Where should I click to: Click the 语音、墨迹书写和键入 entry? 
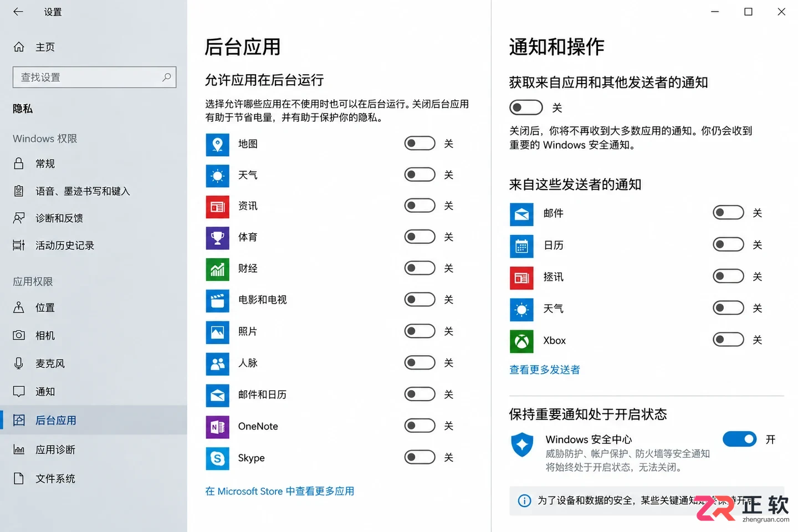coord(94,191)
